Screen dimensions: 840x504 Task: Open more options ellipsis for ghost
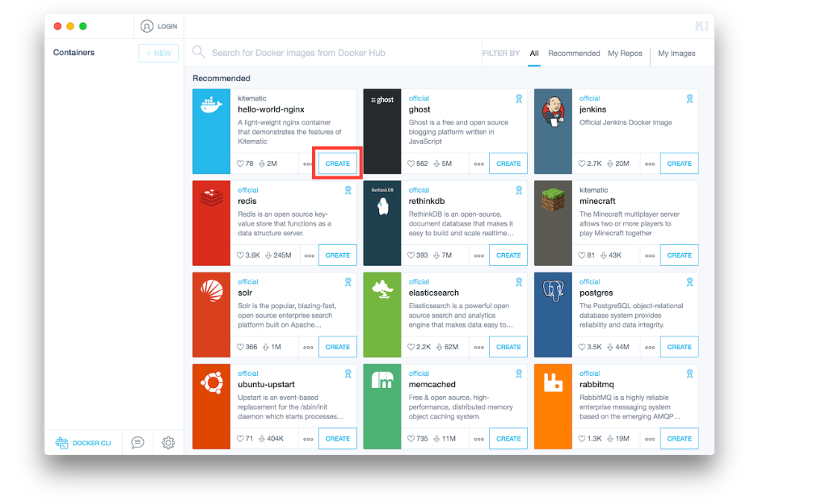[479, 164]
